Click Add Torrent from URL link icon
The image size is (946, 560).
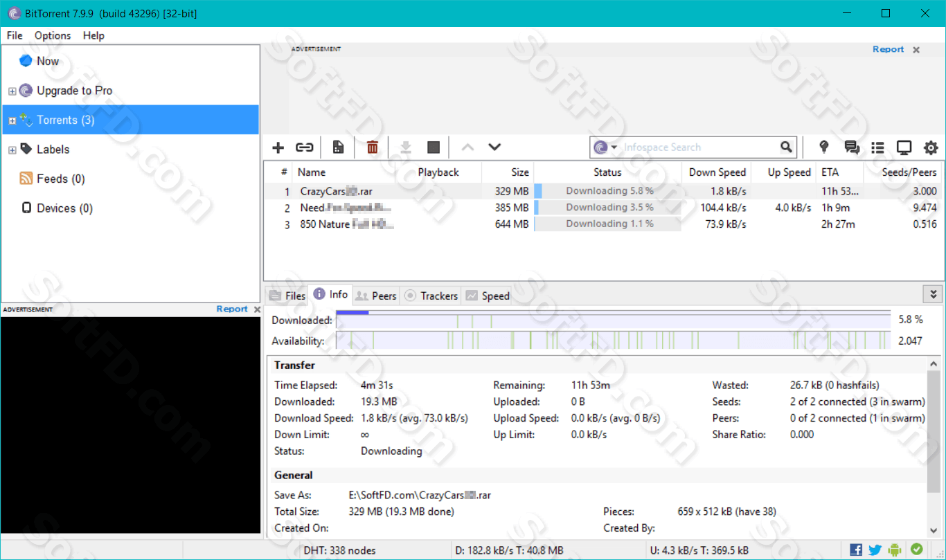coord(305,147)
